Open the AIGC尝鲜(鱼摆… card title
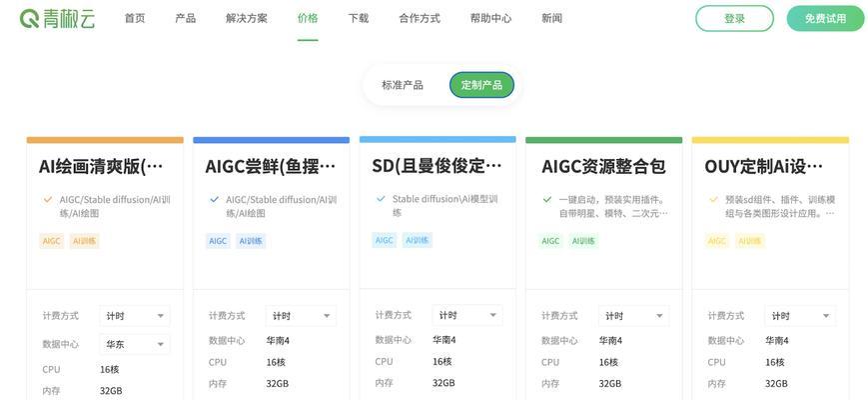 click(x=270, y=166)
